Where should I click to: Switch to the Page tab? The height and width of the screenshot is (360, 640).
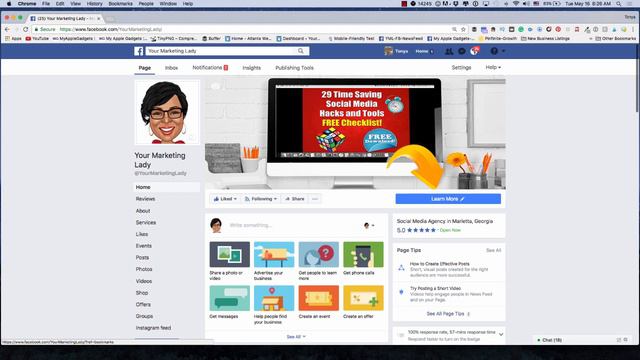click(x=144, y=68)
